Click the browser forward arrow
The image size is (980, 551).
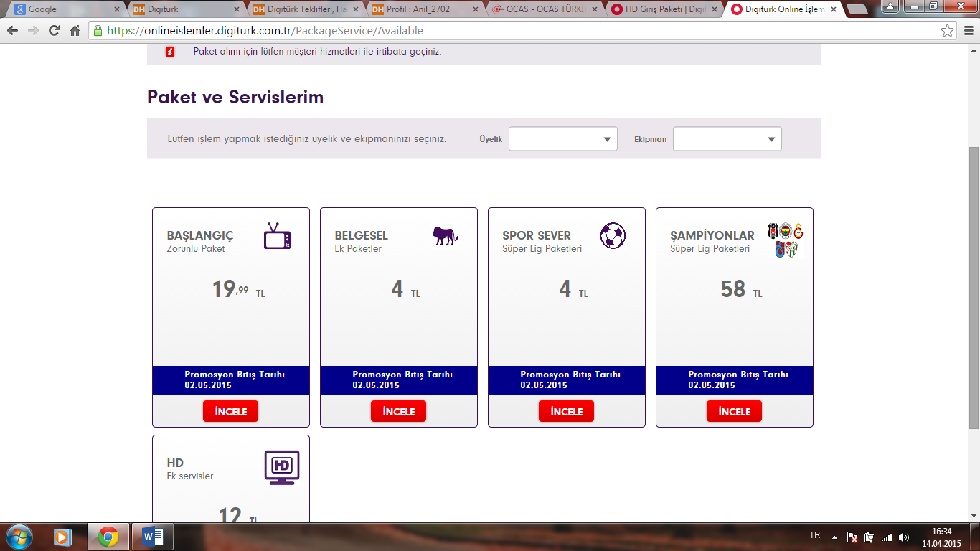(33, 31)
